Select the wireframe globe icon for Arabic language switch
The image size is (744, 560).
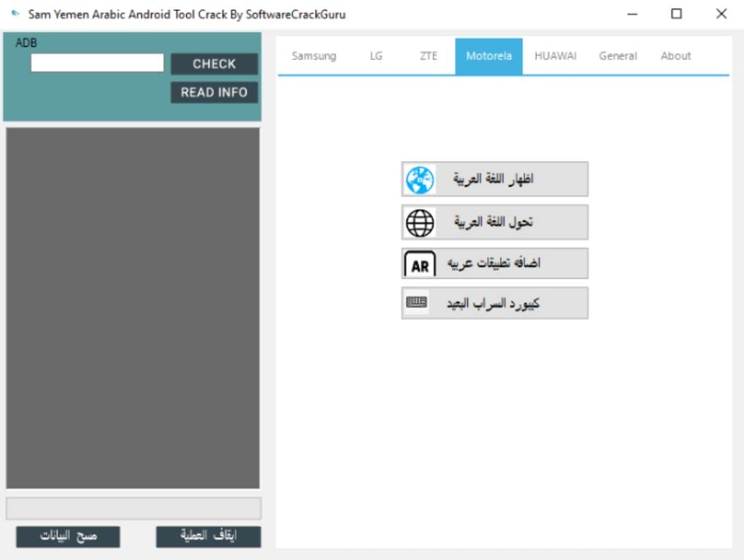click(x=418, y=222)
